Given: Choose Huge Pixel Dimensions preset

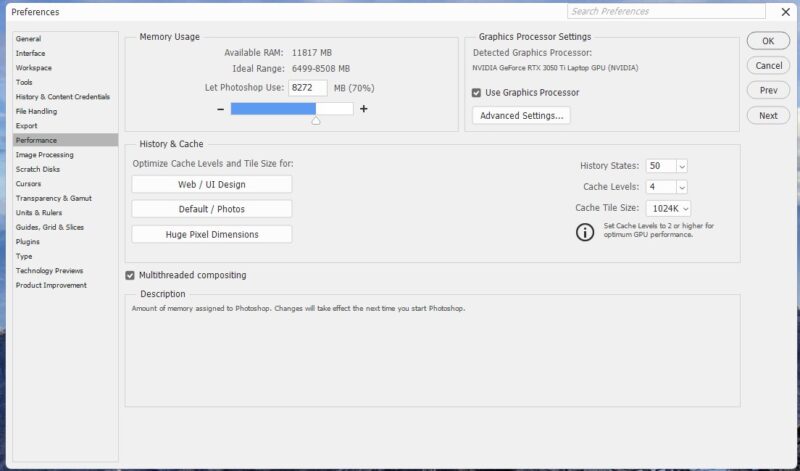Looking at the screenshot, I should click(x=212, y=235).
